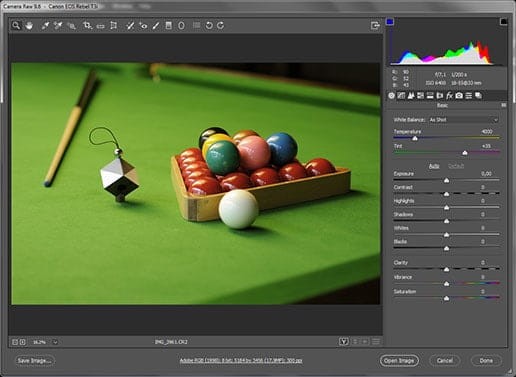
Task: Select the Straighten tool
Action: point(100,25)
